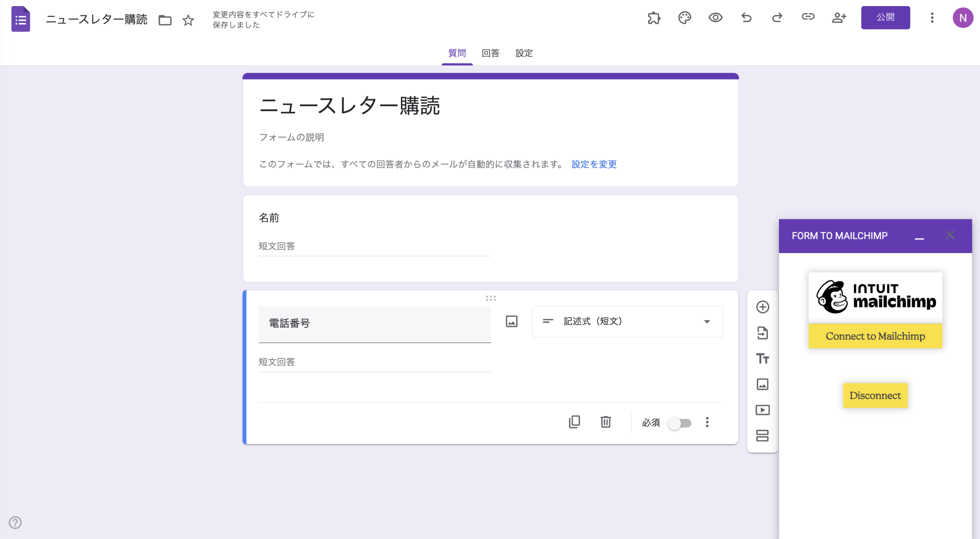Close the Form to Mailchimp panel

coord(950,235)
